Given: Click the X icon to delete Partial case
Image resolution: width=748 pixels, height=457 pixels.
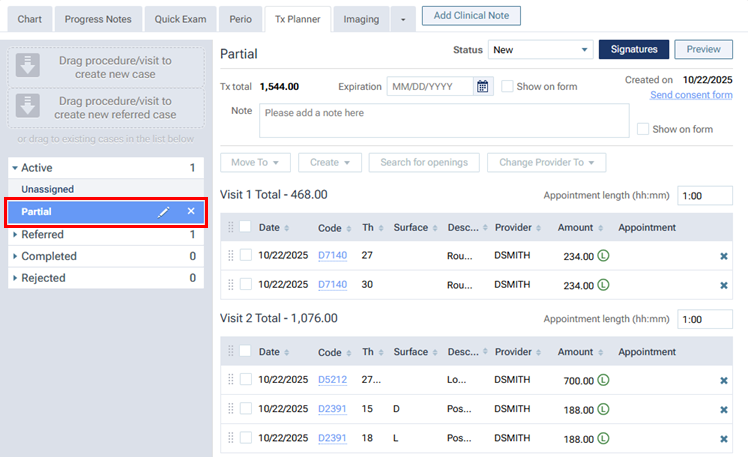Looking at the screenshot, I should point(191,212).
